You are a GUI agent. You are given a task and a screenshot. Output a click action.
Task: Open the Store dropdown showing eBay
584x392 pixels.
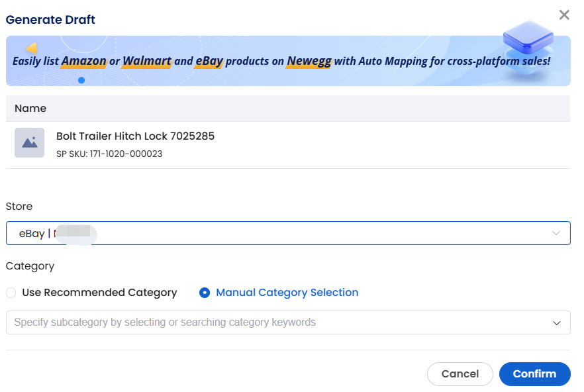tap(288, 233)
